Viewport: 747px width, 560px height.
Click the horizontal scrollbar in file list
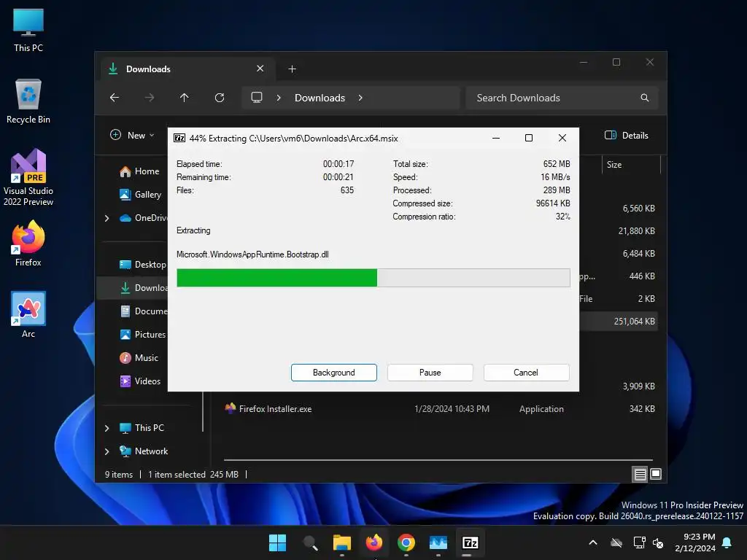[x=438, y=460]
